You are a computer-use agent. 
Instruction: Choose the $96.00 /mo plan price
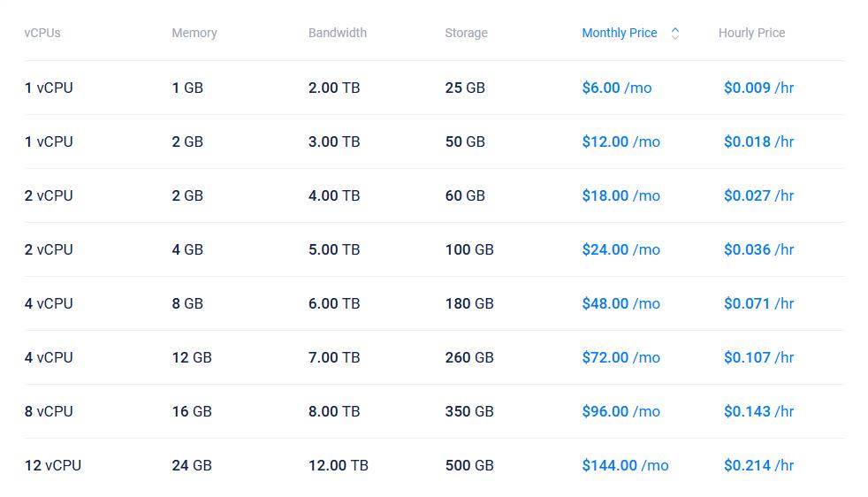(621, 411)
